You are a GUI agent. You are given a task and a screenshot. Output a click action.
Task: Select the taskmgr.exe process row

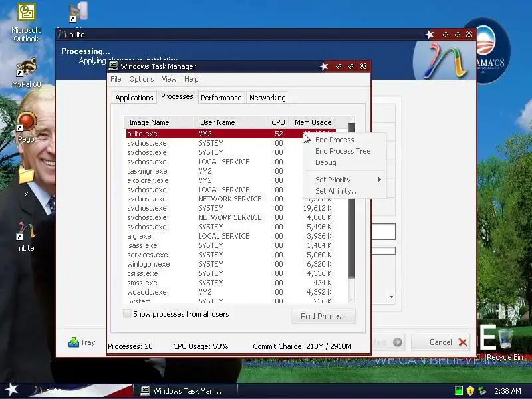click(231, 171)
